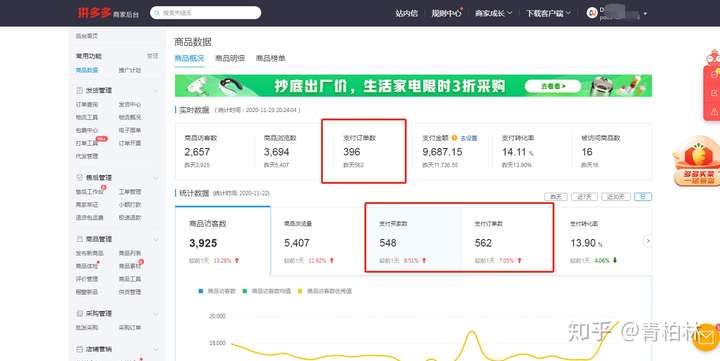Collapse the 发货管理 sidebar section chevron

pos(155,91)
